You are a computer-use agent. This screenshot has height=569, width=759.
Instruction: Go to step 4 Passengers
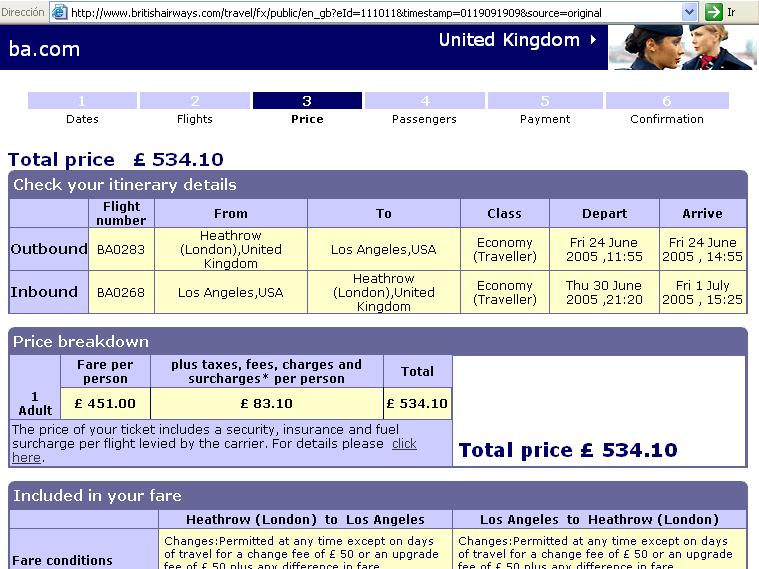425,109
